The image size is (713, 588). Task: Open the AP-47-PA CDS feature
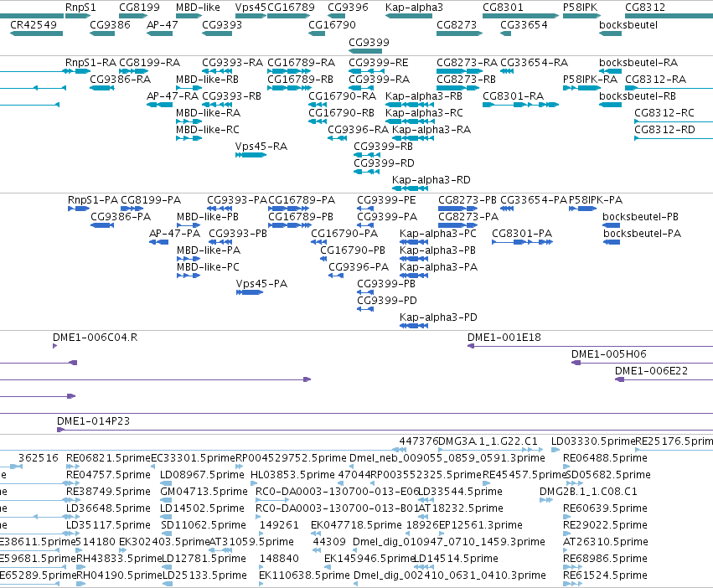158,242
